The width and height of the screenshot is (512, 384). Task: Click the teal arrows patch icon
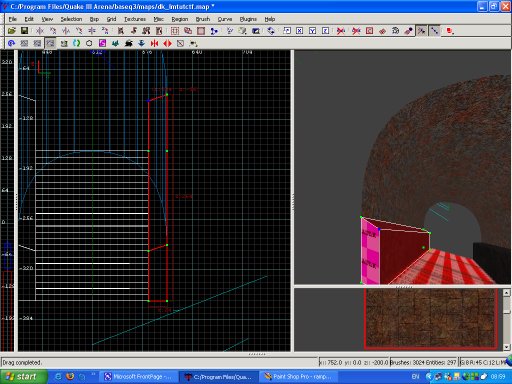point(116,43)
